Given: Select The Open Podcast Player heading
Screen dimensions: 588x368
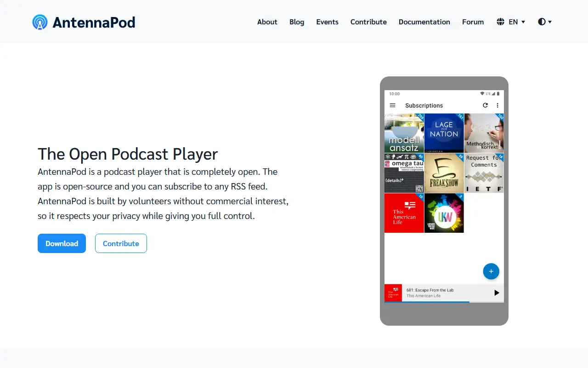Looking at the screenshot, I should pos(128,154).
